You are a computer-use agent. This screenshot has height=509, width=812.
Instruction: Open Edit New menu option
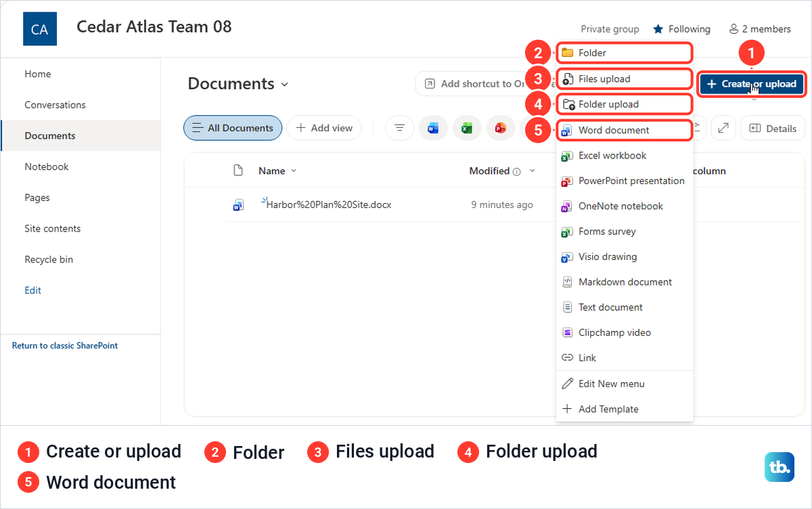[x=625, y=384]
